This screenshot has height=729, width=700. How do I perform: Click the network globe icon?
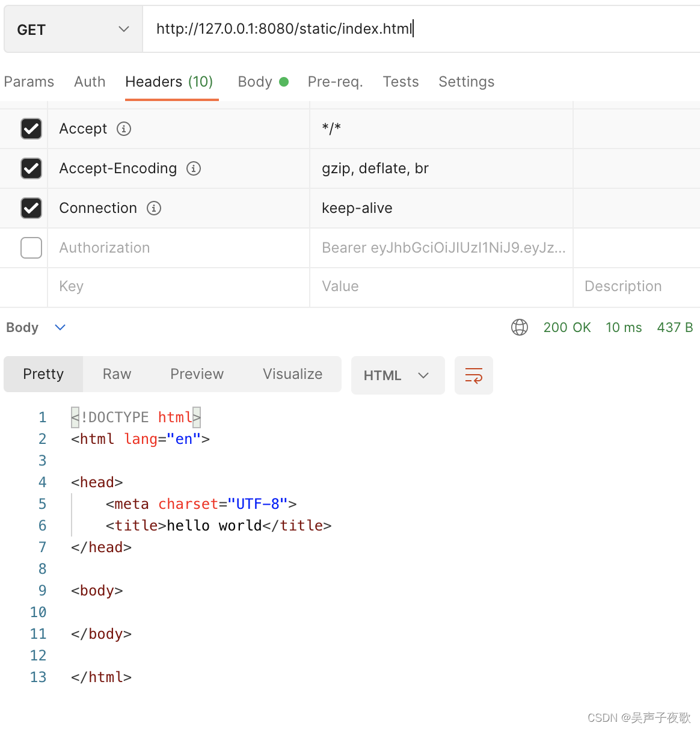(520, 327)
